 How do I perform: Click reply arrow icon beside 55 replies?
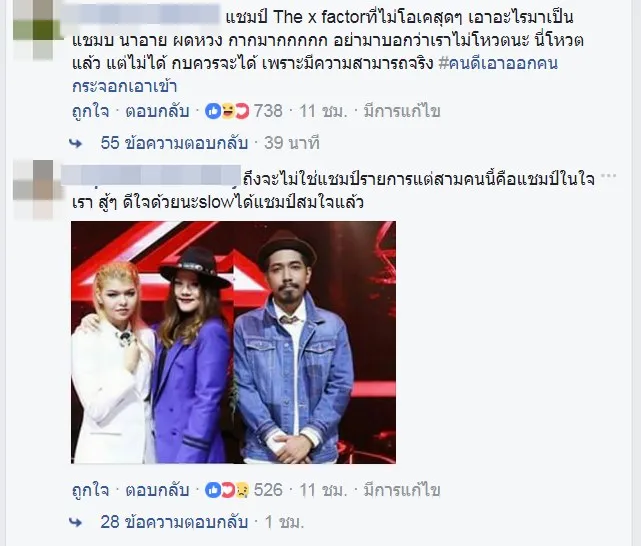pos(76,143)
